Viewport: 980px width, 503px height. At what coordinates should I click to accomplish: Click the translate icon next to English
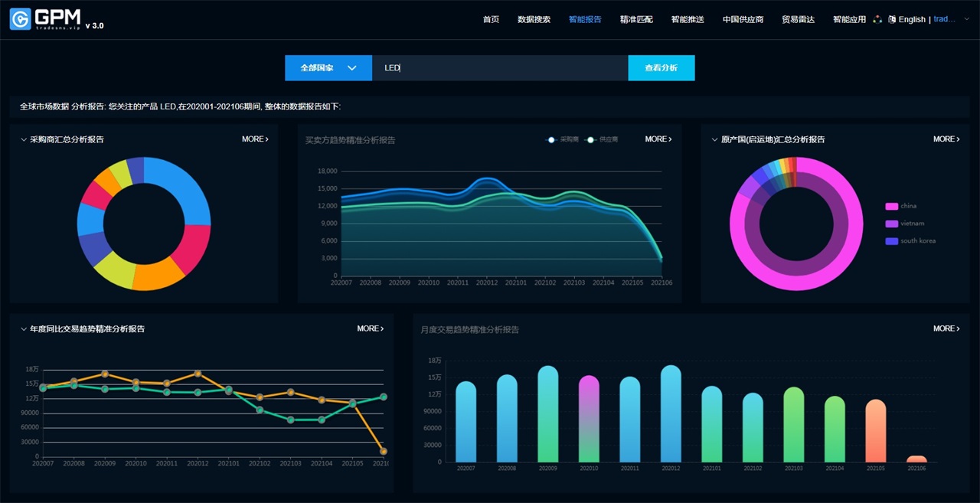click(892, 19)
